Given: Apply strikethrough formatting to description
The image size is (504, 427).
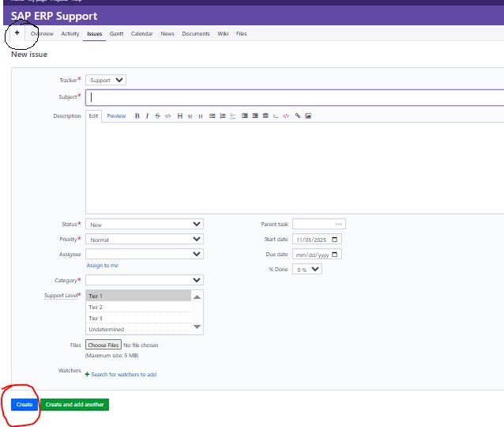Looking at the screenshot, I should pos(157,116).
